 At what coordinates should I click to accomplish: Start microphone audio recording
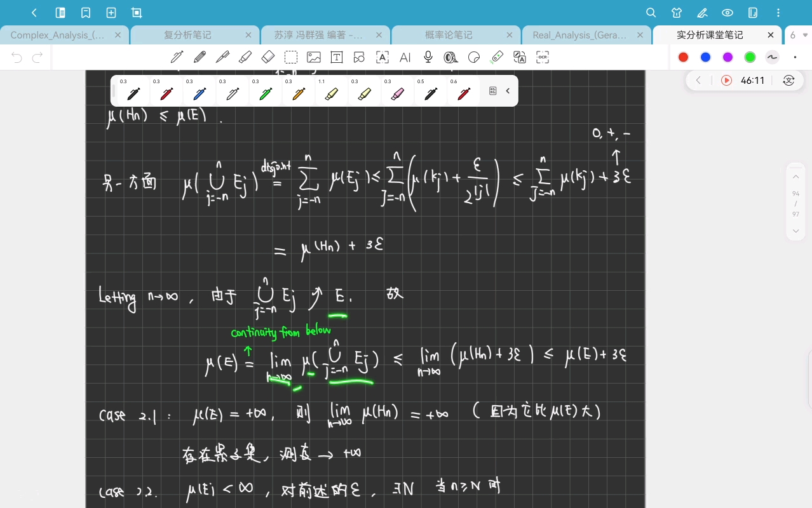(x=428, y=57)
